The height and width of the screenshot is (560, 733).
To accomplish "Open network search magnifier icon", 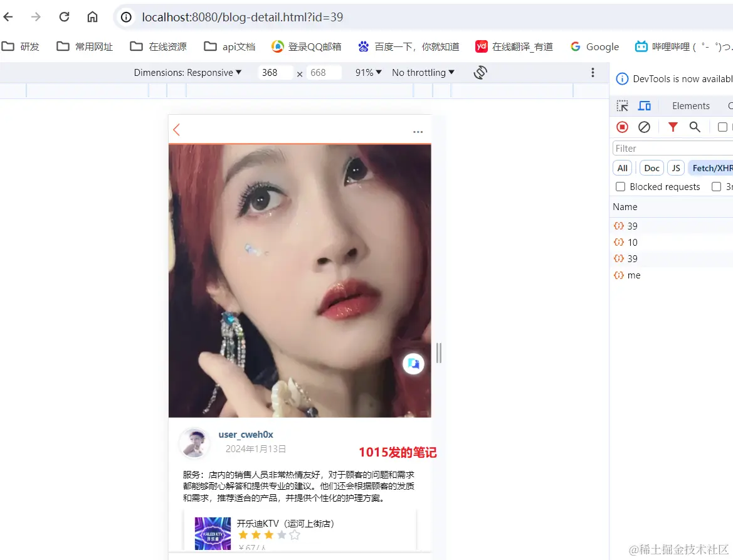I will click(695, 127).
